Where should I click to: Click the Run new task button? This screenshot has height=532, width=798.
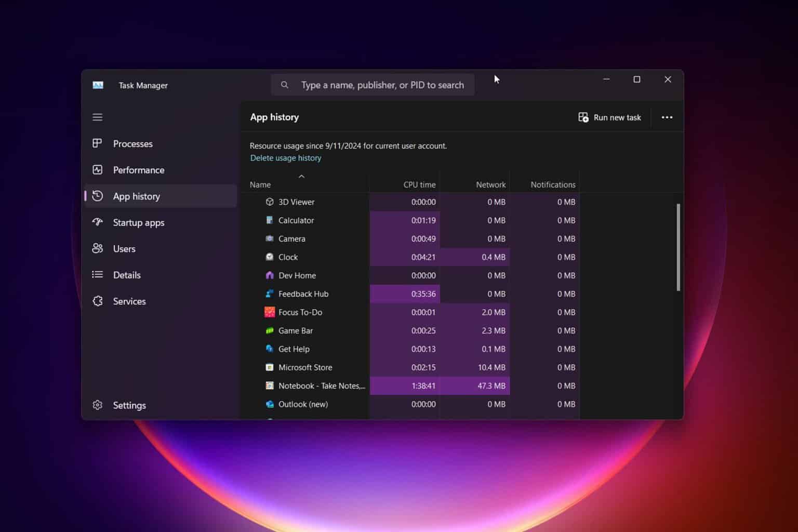(610, 117)
